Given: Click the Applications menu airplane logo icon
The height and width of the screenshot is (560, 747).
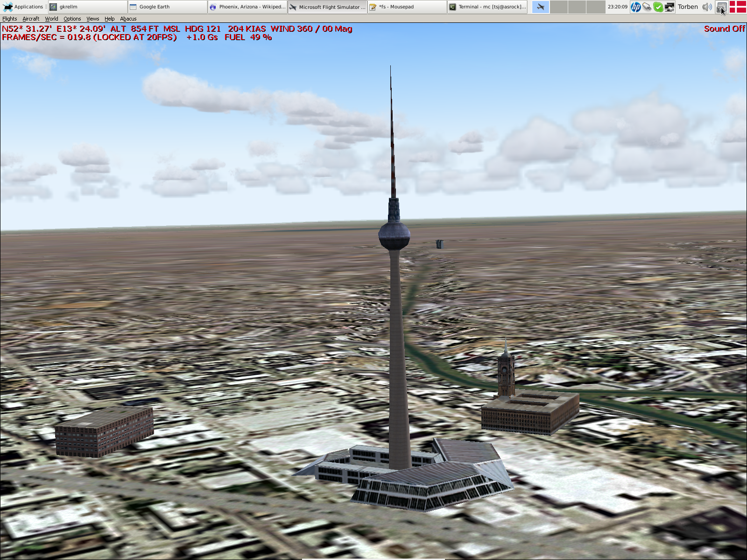Looking at the screenshot, I should coord(7,7).
